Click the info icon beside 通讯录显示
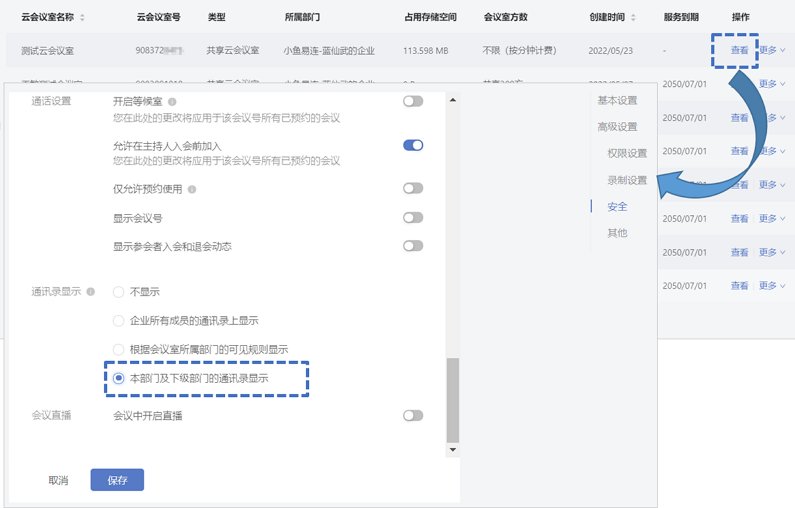 click(x=91, y=292)
